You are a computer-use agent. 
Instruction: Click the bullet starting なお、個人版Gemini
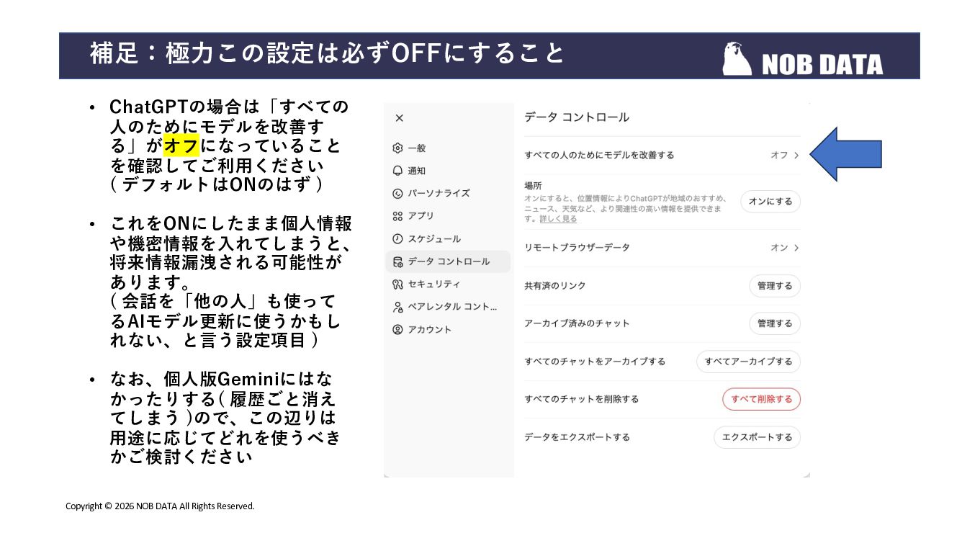(x=225, y=418)
